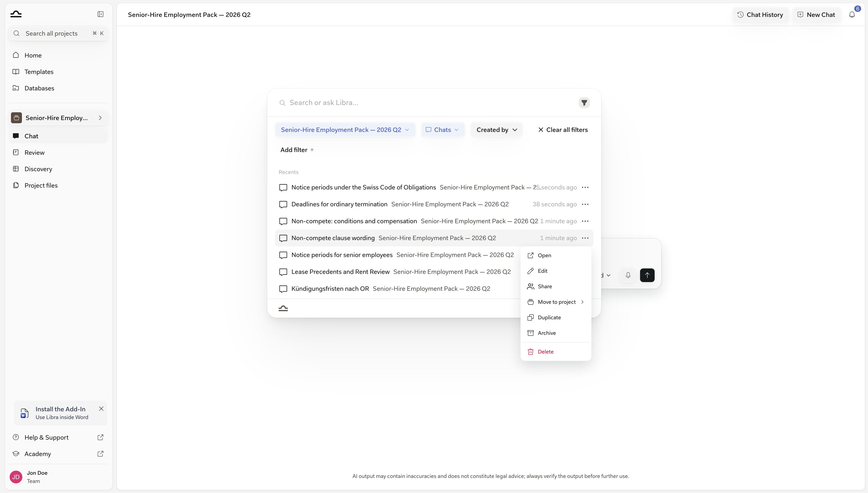Open the notifications bell

click(x=852, y=15)
